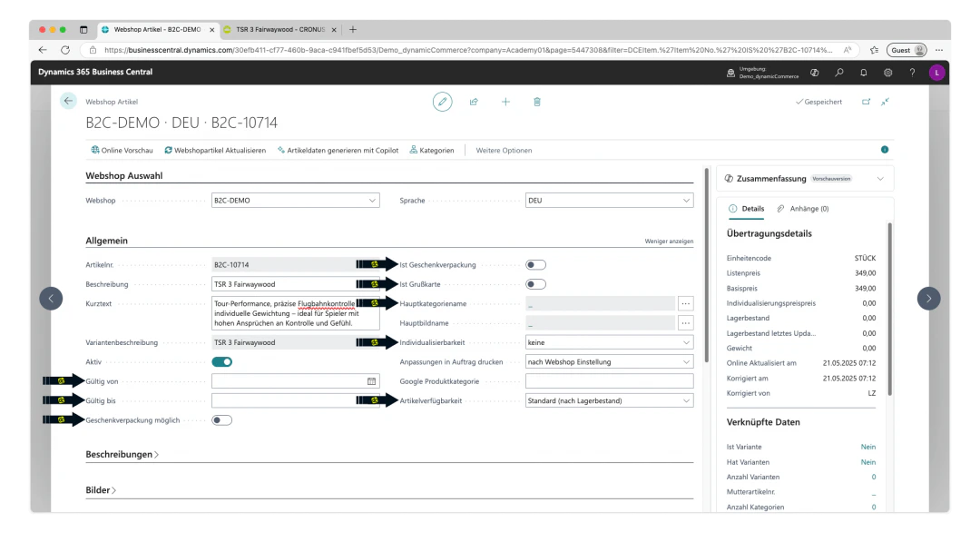
Task: Click the share icon in page header
Action: [474, 102]
